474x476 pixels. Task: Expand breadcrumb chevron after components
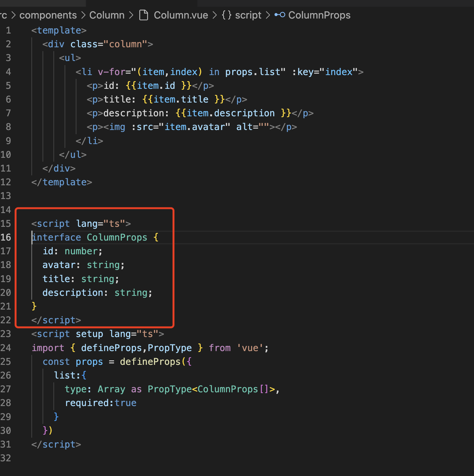tap(83, 15)
